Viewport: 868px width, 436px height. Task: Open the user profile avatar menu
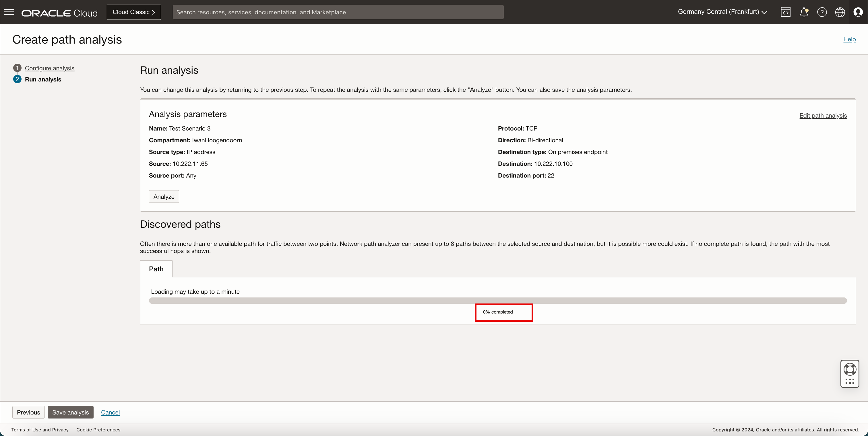858,12
